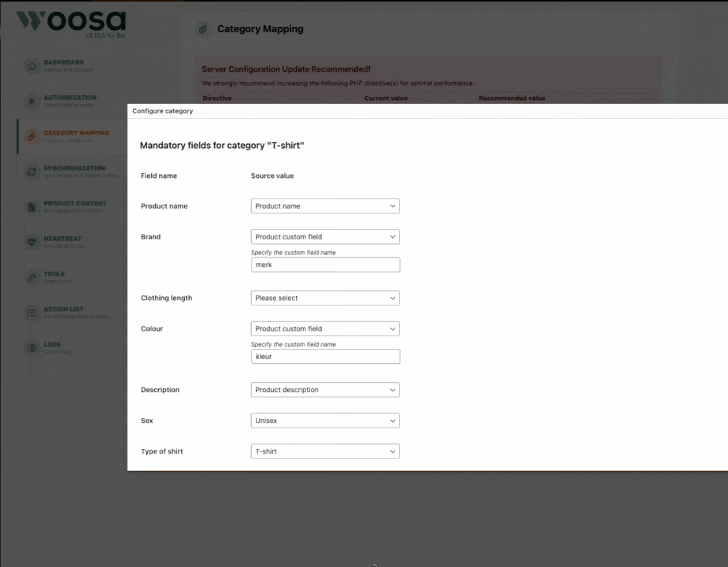
Task: Click the Synchronization refresh icon
Action: 31,172
